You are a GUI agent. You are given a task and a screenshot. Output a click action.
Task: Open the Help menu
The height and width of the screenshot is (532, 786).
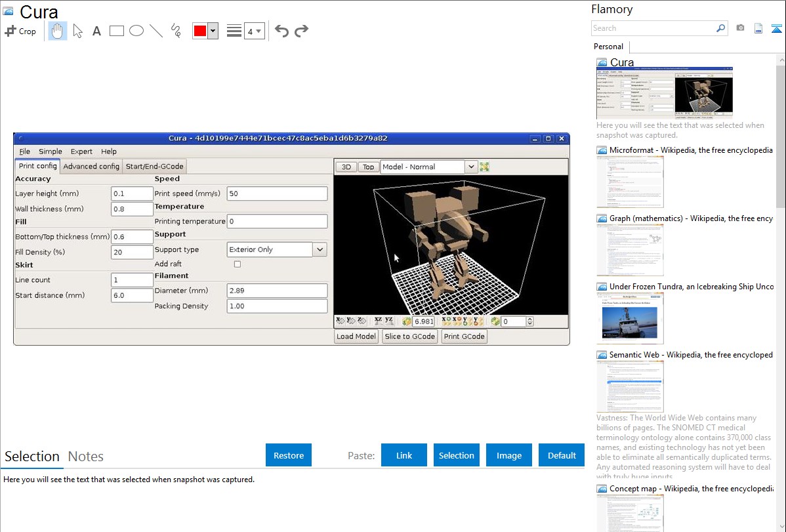click(x=109, y=152)
